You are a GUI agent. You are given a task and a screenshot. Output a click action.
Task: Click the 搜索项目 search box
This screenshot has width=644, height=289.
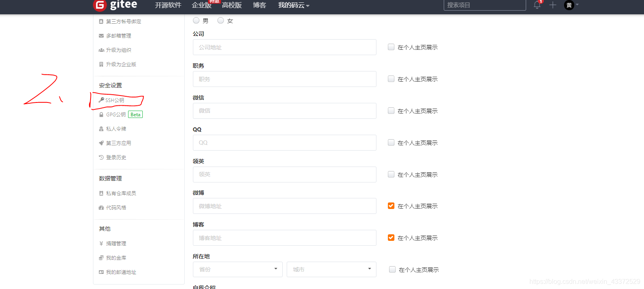485,5
